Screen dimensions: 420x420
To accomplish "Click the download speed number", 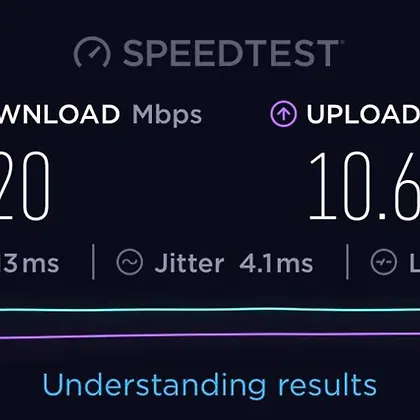I will pos(25,186).
